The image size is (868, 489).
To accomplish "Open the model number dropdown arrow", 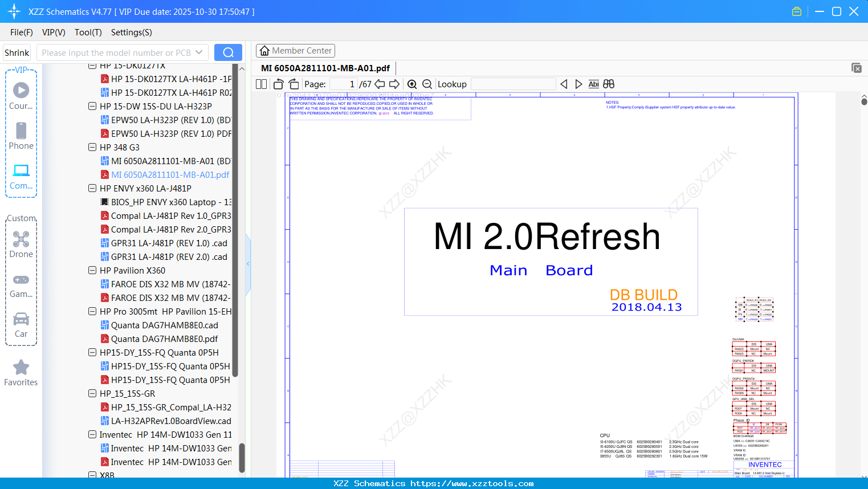I will (199, 52).
